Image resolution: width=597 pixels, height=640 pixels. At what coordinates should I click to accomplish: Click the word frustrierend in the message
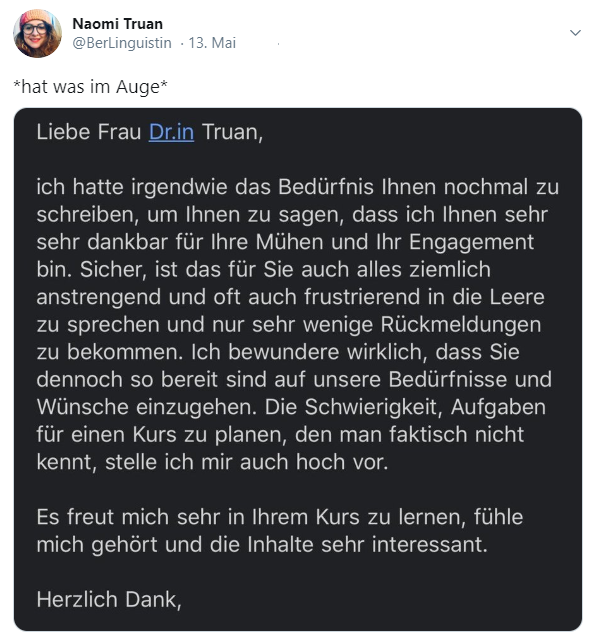click(x=362, y=297)
